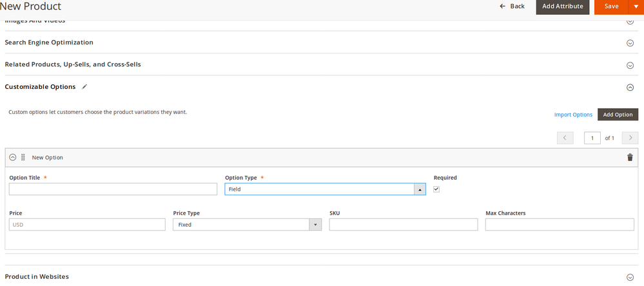Click the Option Title input field
Image resolution: width=644 pixels, height=286 pixels.
[113, 189]
